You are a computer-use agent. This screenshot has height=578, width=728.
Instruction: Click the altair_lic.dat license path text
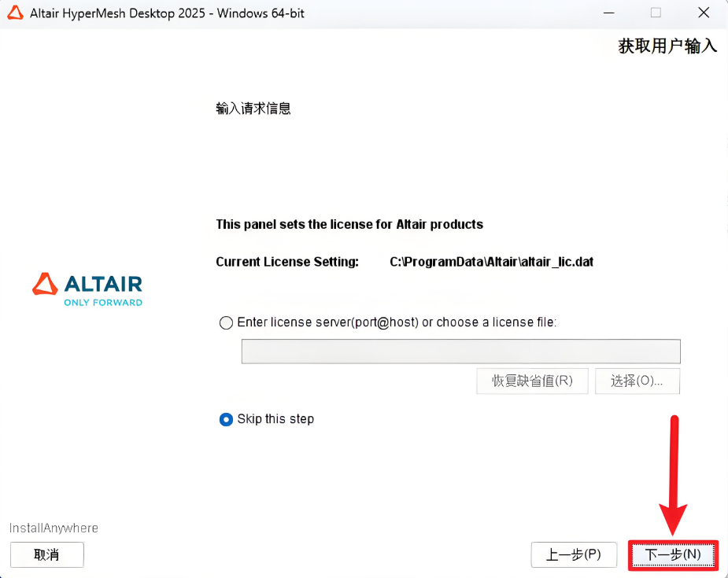pyautogui.click(x=491, y=262)
